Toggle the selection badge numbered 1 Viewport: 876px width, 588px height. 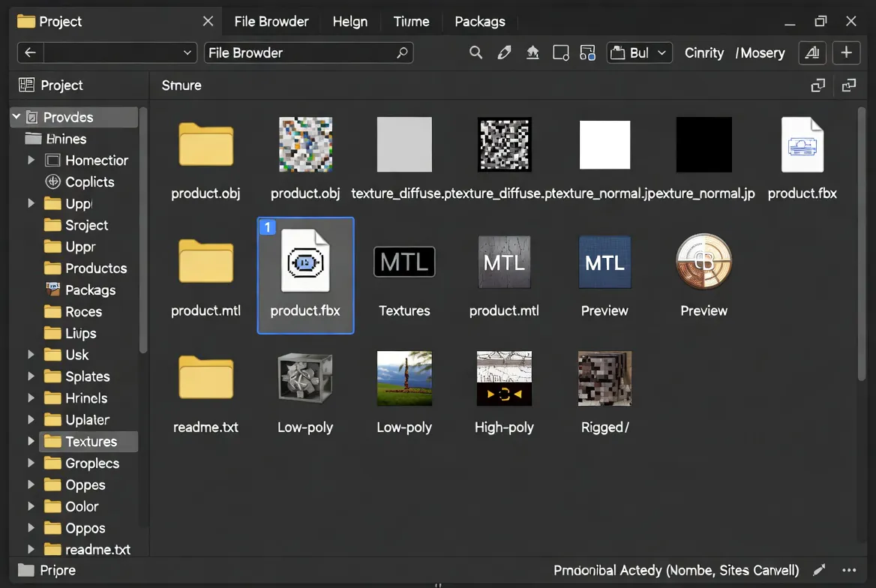pyautogui.click(x=268, y=227)
